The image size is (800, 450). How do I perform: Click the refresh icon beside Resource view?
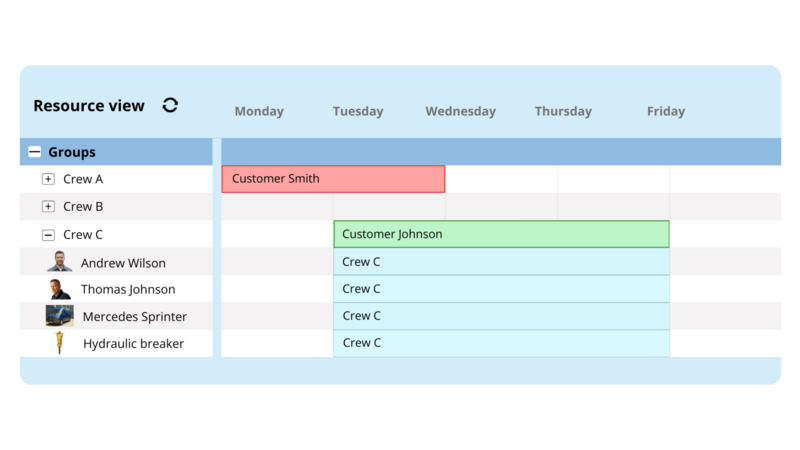pos(170,105)
